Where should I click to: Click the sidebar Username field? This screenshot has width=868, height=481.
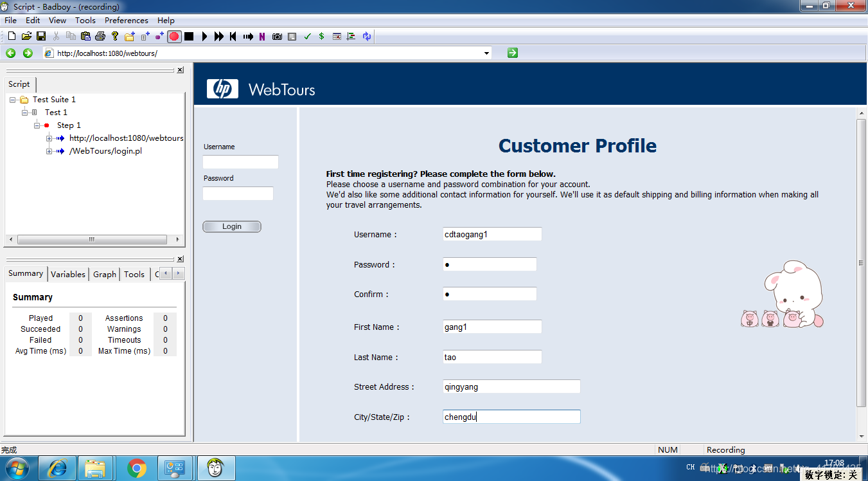tap(240, 162)
